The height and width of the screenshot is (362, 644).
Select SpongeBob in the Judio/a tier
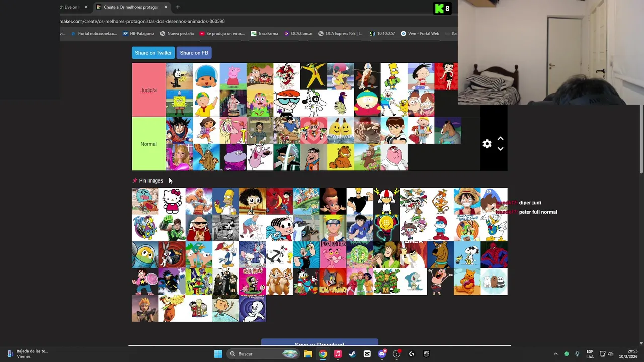pyautogui.click(x=179, y=103)
